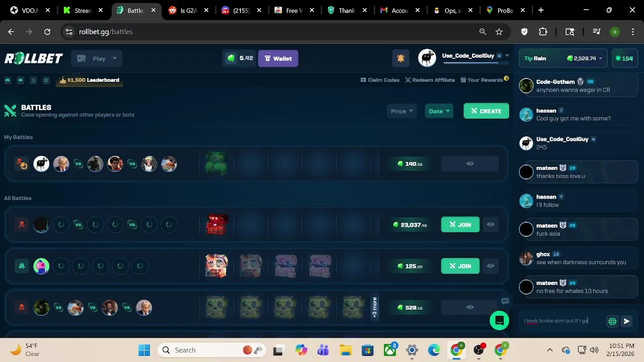The image size is (644, 362).
Task: Open Your Rewards
Action: pyautogui.click(x=481, y=80)
